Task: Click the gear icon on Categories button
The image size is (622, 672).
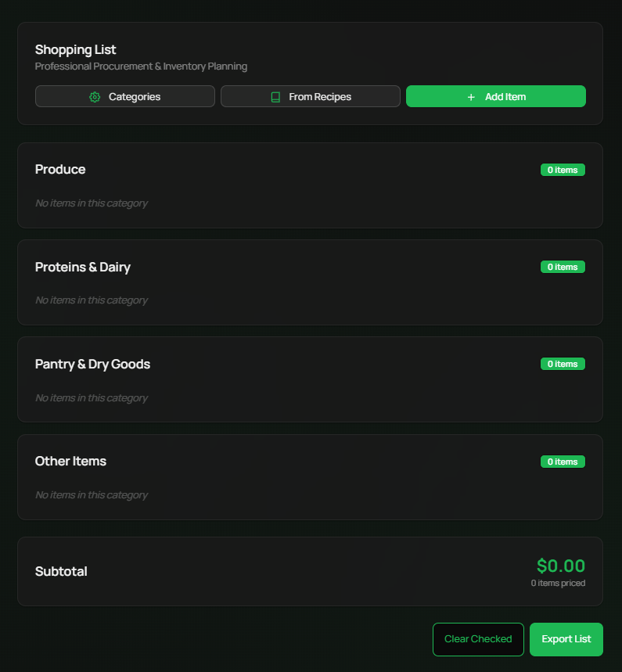Action: point(95,96)
